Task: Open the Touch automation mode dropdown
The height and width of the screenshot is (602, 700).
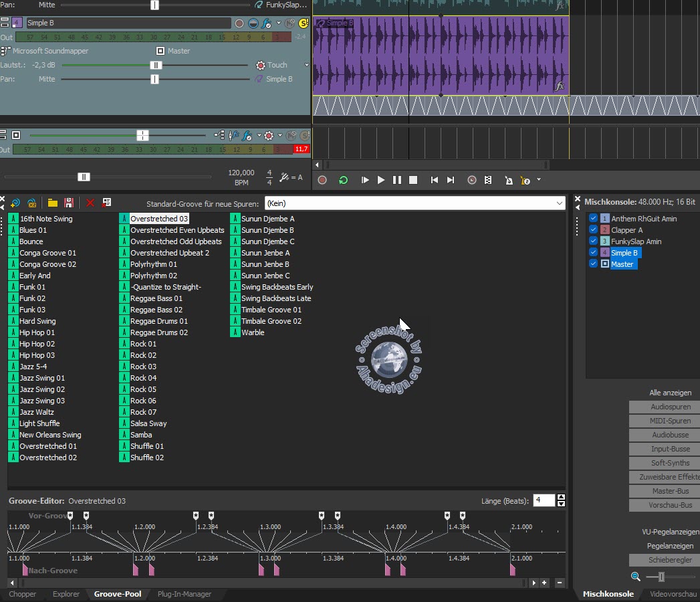Action: pos(307,65)
